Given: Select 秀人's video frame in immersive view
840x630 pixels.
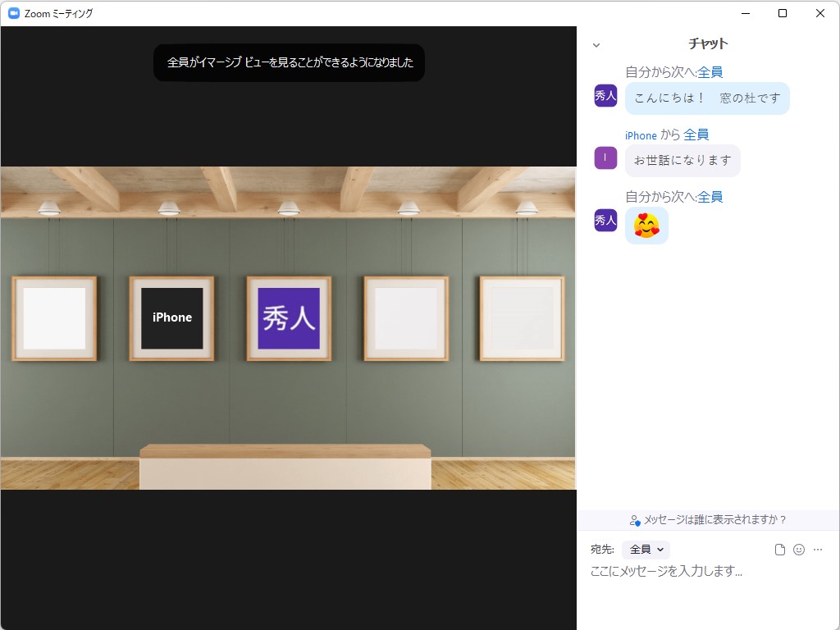Looking at the screenshot, I should click(x=288, y=317).
